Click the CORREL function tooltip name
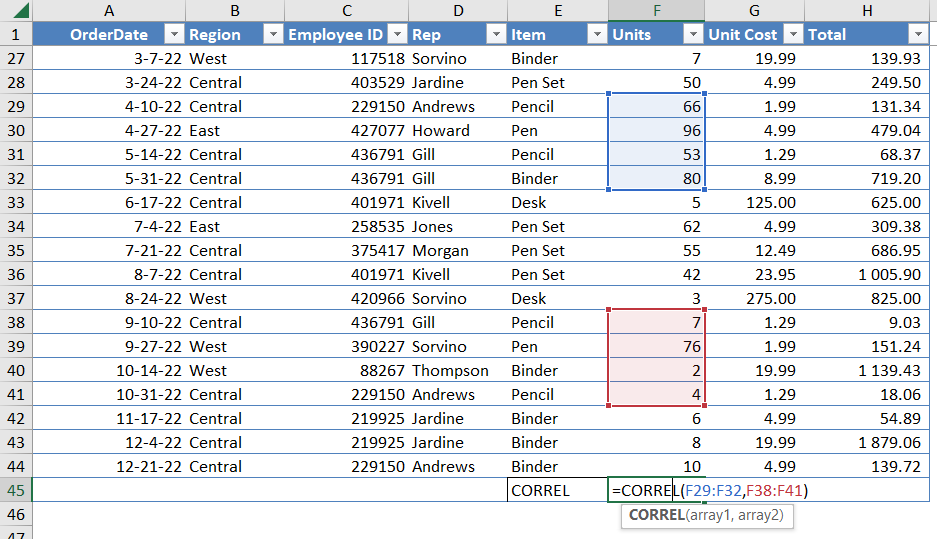Viewport: 937px width, 539px height. 657,515
